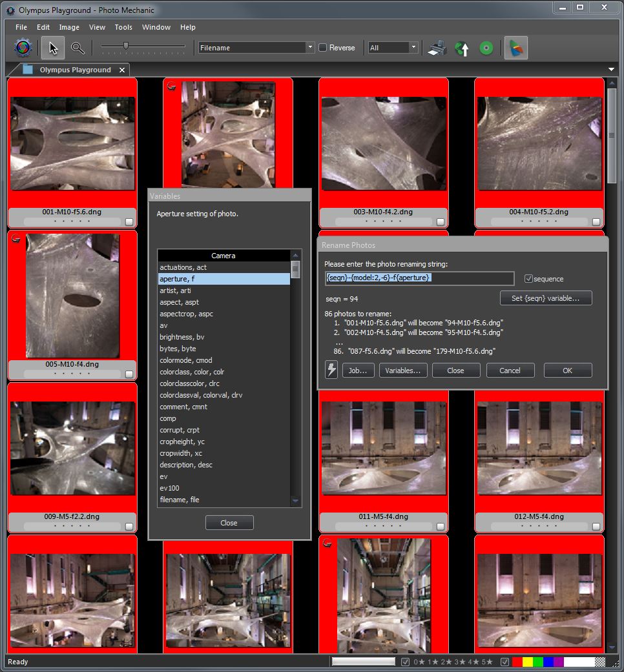Viewport: 624px width, 672px height.
Task: Open the Tools menu
Action: tap(123, 27)
